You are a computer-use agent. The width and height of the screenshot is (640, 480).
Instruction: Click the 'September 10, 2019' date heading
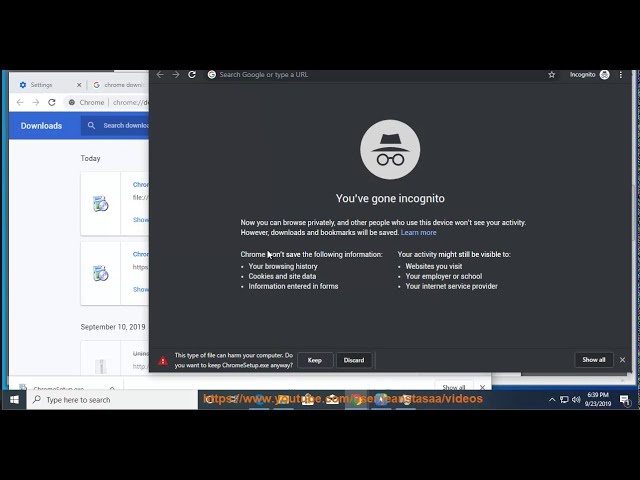point(113,327)
